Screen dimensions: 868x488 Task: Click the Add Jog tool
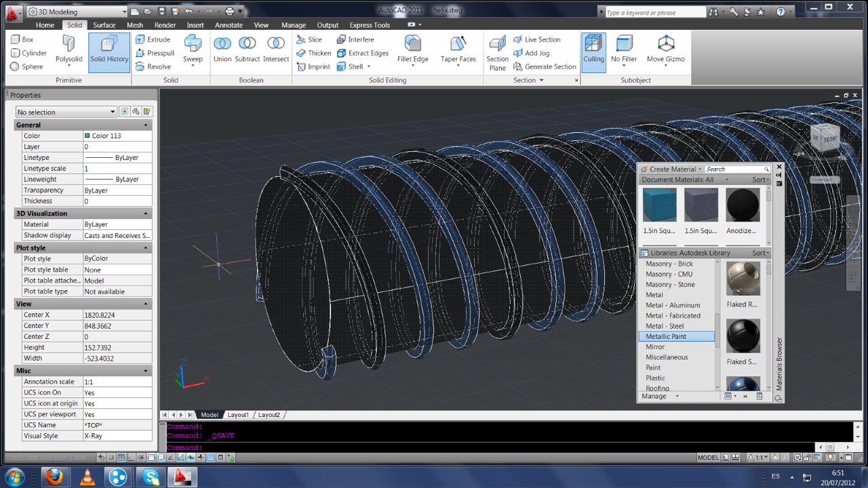pyautogui.click(x=531, y=53)
